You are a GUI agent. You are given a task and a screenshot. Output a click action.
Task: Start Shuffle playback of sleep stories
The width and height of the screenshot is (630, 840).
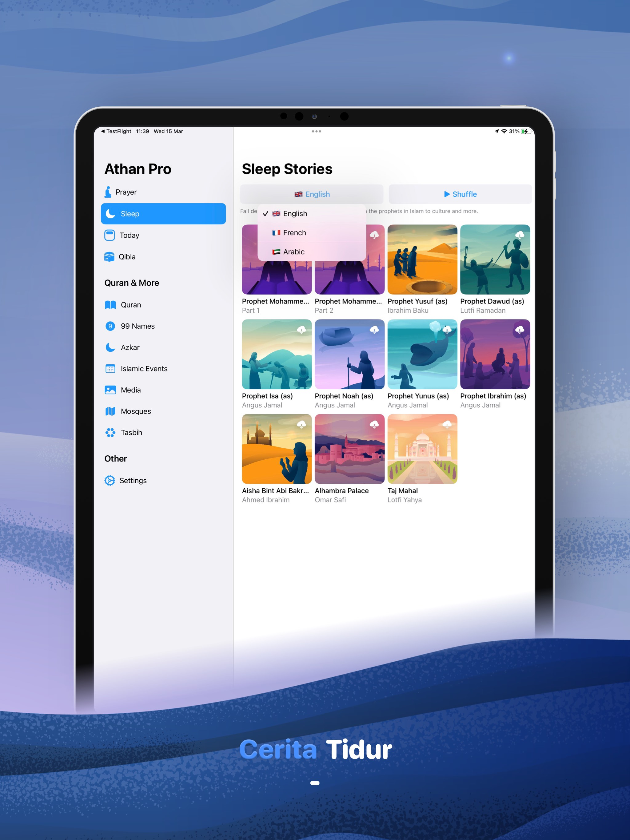coord(460,194)
